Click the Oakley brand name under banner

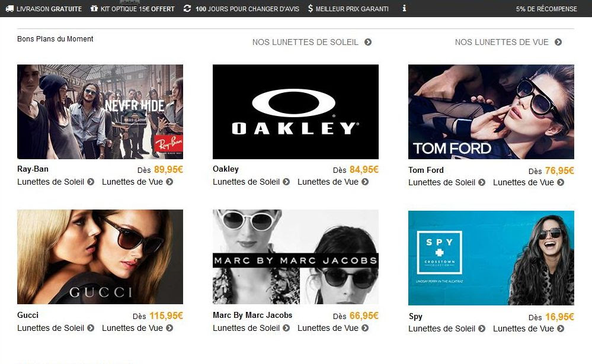(x=226, y=169)
